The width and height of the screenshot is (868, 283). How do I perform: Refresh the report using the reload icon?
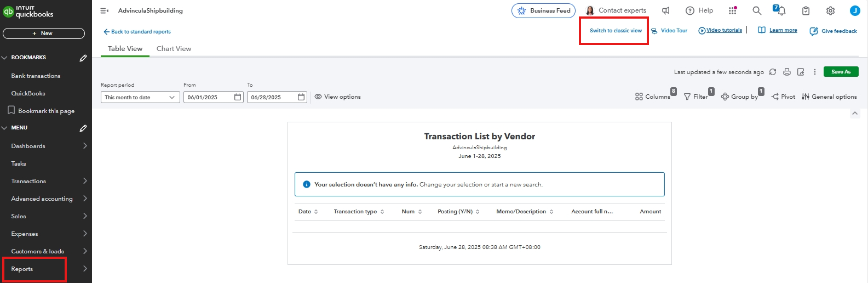pos(773,72)
